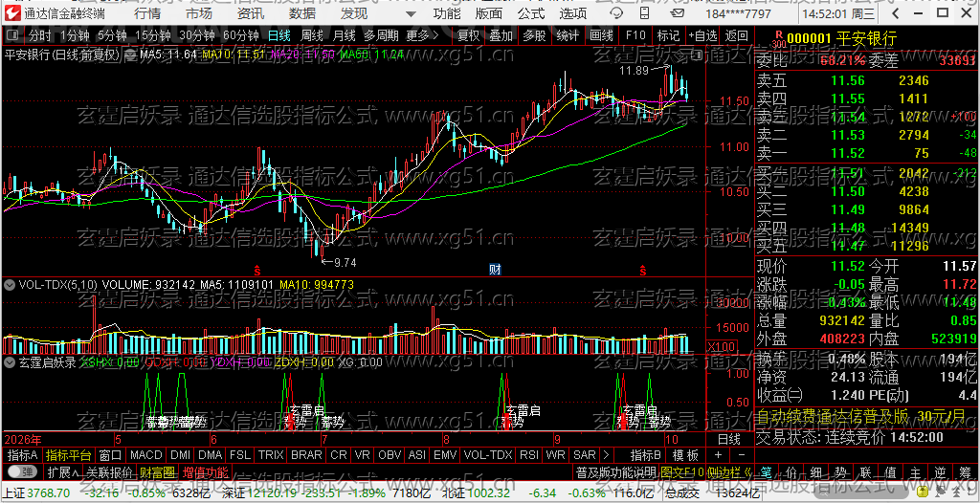Open the 数据 menu

click(302, 13)
